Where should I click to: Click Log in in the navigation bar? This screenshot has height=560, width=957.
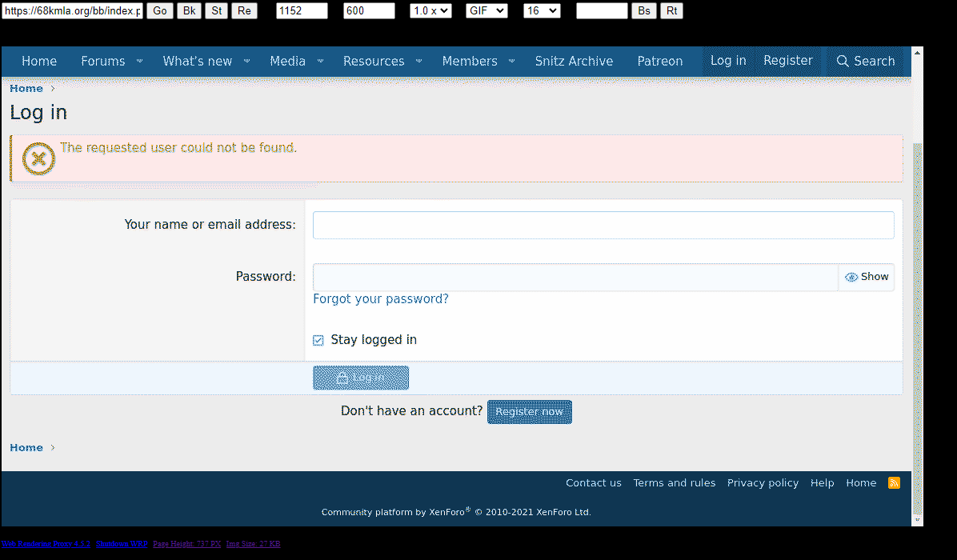tap(728, 60)
